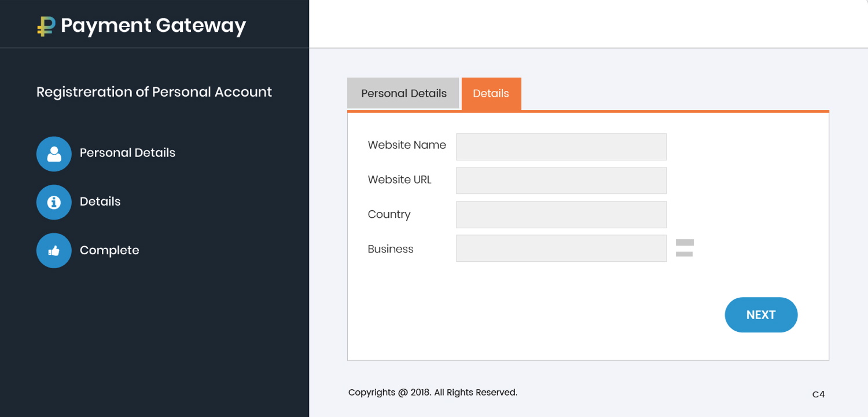Click the C4 label in footer
868x417 pixels.
tap(818, 394)
